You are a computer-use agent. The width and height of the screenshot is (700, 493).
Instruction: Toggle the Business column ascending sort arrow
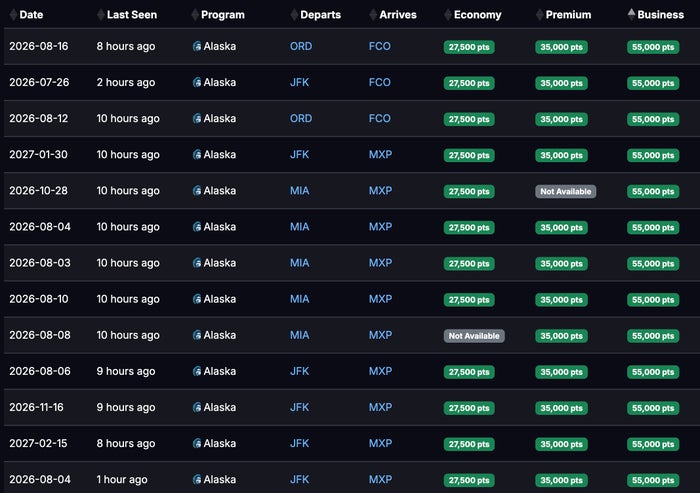point(631,15)
